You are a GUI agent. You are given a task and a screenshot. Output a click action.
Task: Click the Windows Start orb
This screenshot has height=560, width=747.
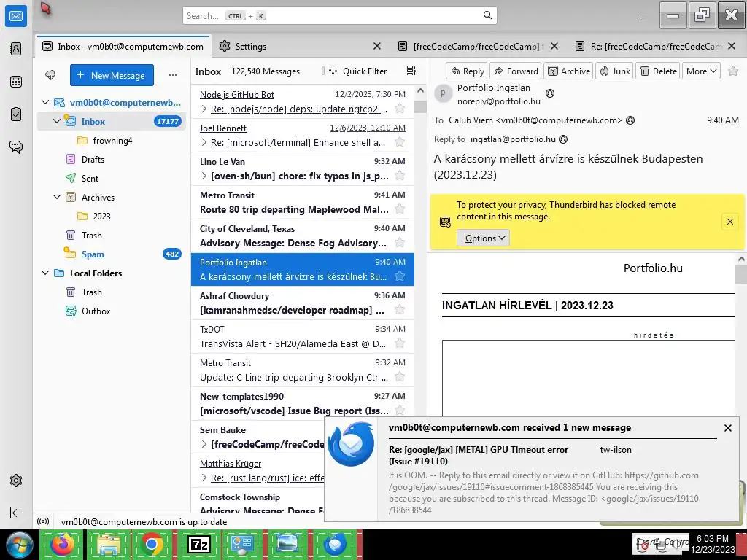[19, 544]
